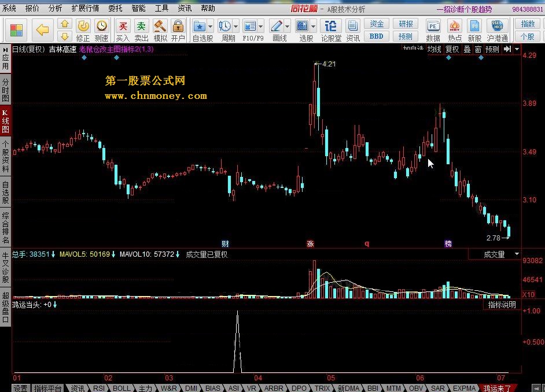Open 模拟 simulated trading gavel icon

160,25
